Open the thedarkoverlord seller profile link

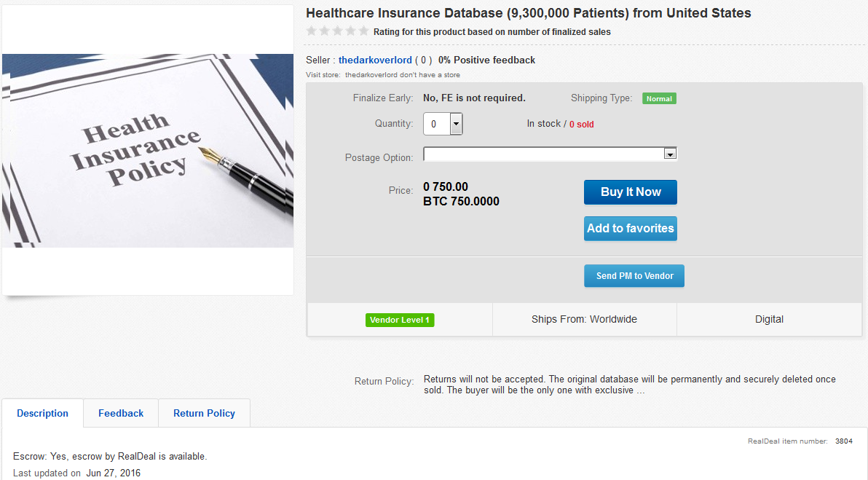click(376, 60)
